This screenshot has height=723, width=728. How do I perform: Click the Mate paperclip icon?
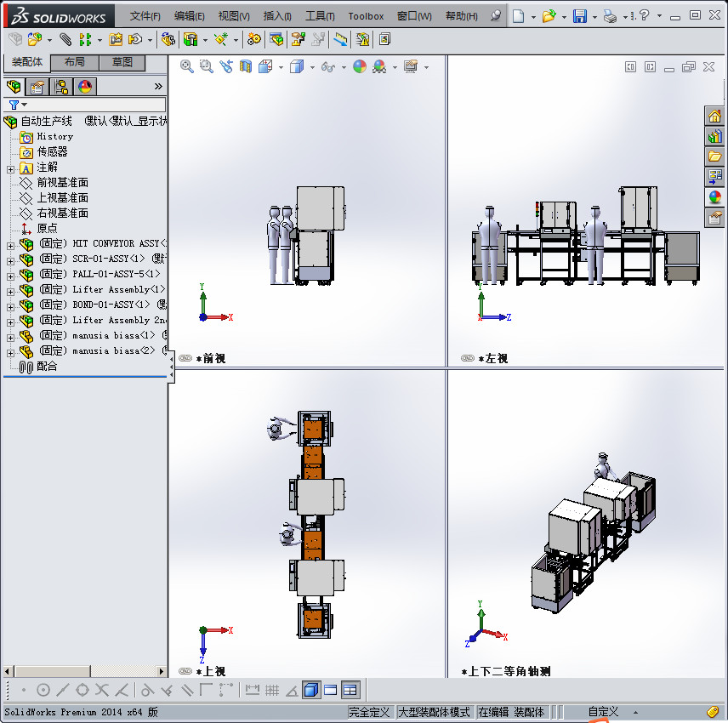65,39
